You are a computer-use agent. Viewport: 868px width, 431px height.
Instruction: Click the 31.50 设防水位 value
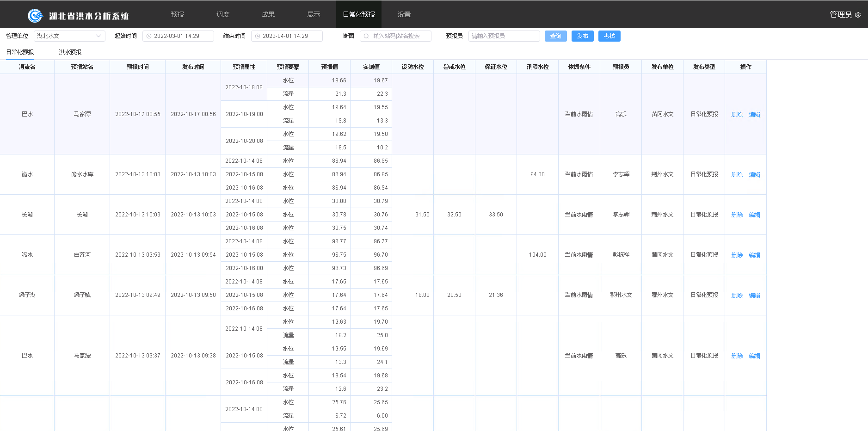pyautogui.click(x=422, y=215)
